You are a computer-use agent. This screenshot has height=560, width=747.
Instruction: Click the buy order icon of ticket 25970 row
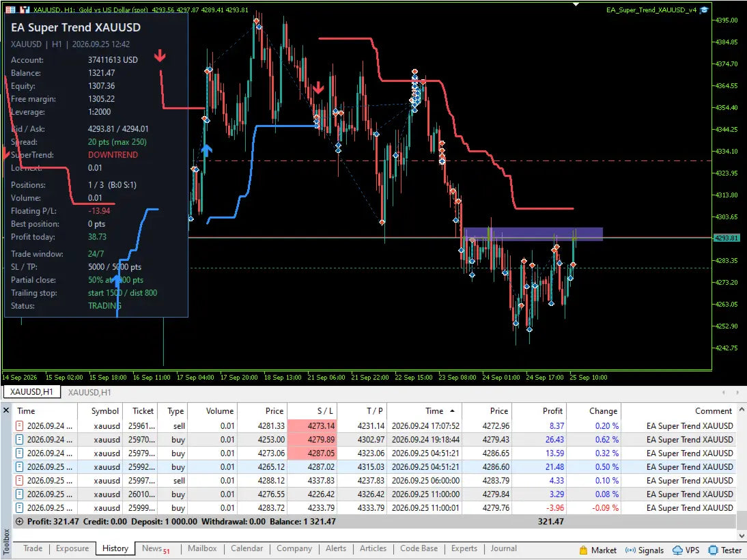click(20, 439)
